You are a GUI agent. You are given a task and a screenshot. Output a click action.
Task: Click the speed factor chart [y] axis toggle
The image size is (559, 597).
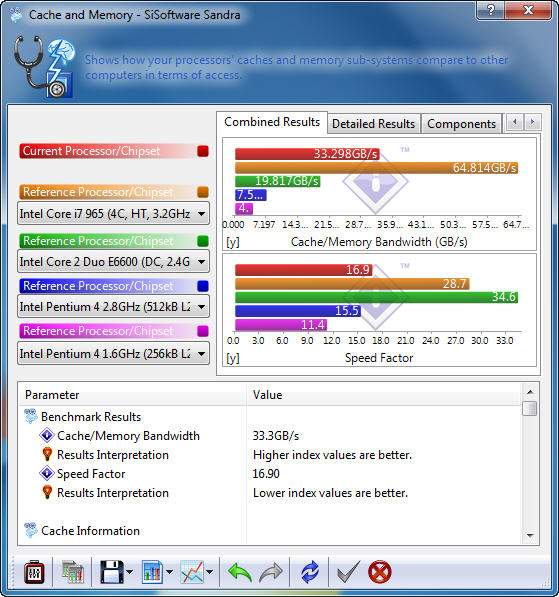(x=233, y=358)
